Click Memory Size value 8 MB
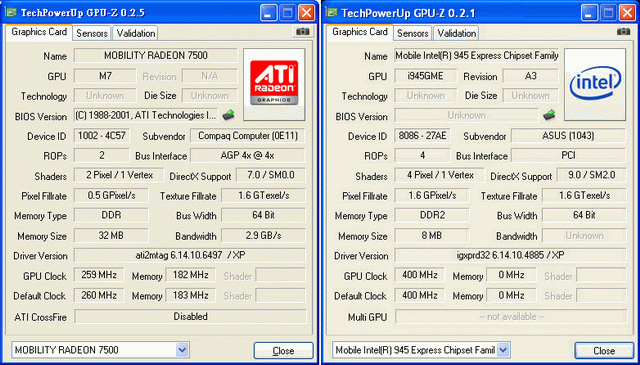640x365 pixels. click(x=432, y=236)
